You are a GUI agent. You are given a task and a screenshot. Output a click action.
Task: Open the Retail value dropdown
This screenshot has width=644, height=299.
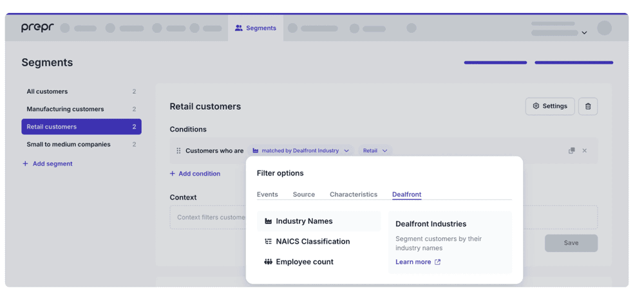tap(375, 151)
